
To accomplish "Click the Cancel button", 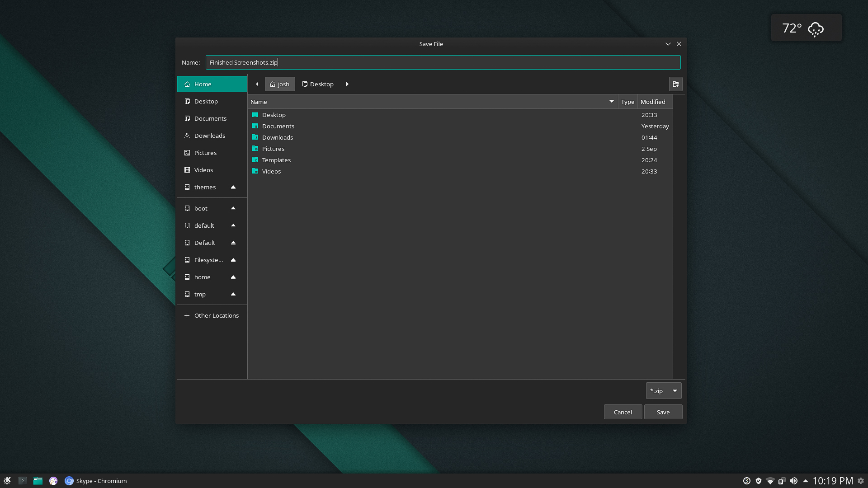I will tap(623, 412).
